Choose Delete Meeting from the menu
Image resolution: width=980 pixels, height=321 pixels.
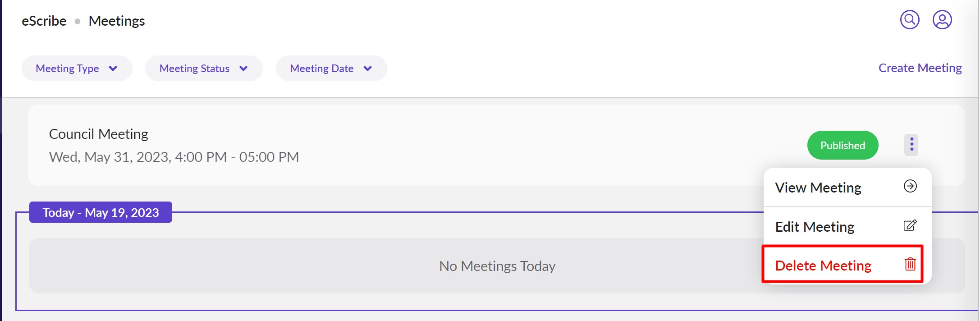pyautogui.click(x=823, y=265)
